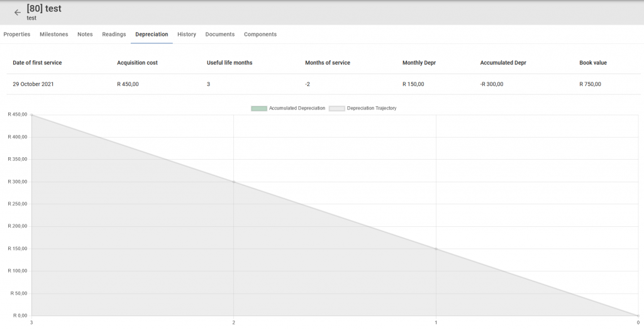Click the active Depreciation tab
Viewport: 644px width, 330px height.
[x=152, y=35]
